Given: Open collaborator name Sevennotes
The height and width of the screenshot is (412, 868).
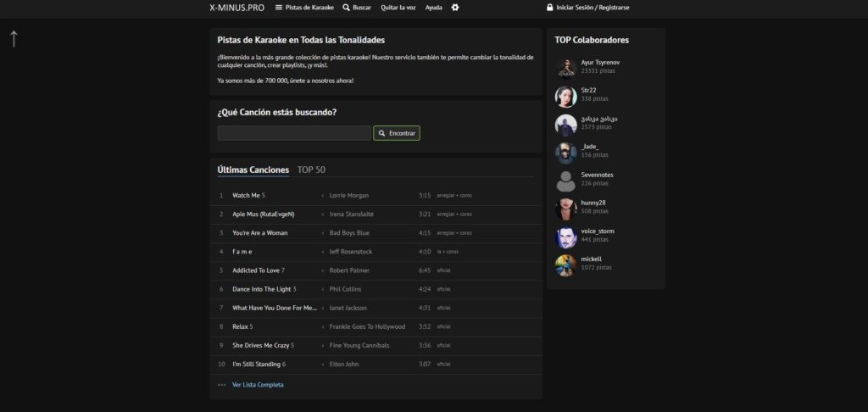Looking at the screenshot, I should [598, 175].
